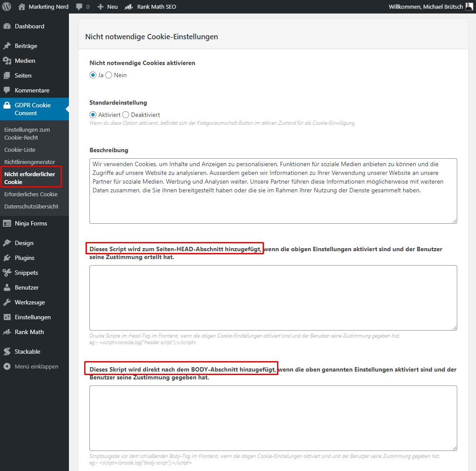Click the header script example hint text
Image resolution: width=476 pixels, height=471 pixels.
(143, 342)
